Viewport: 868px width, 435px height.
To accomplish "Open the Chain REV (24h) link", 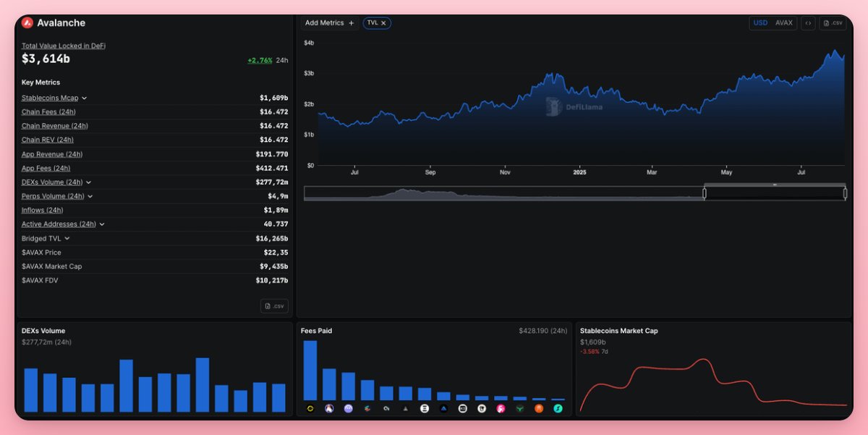I will (x=48, y=140).
